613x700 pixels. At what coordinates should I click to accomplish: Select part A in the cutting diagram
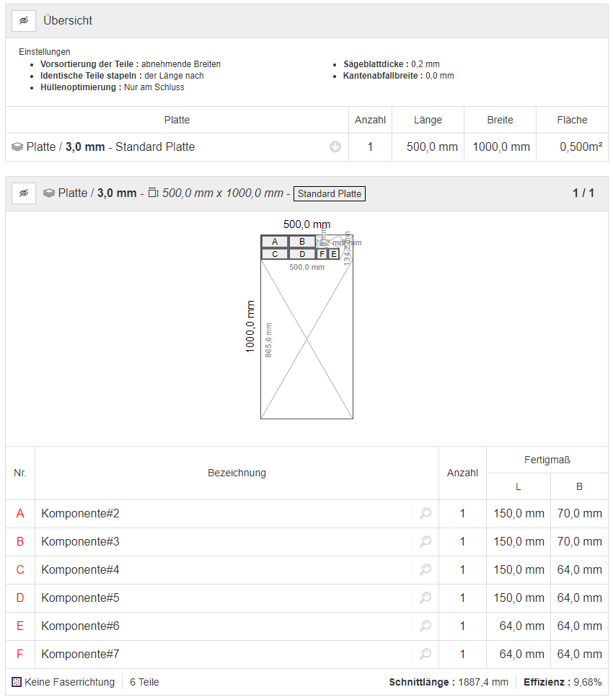pyautogui.click(x=275, y=242)
